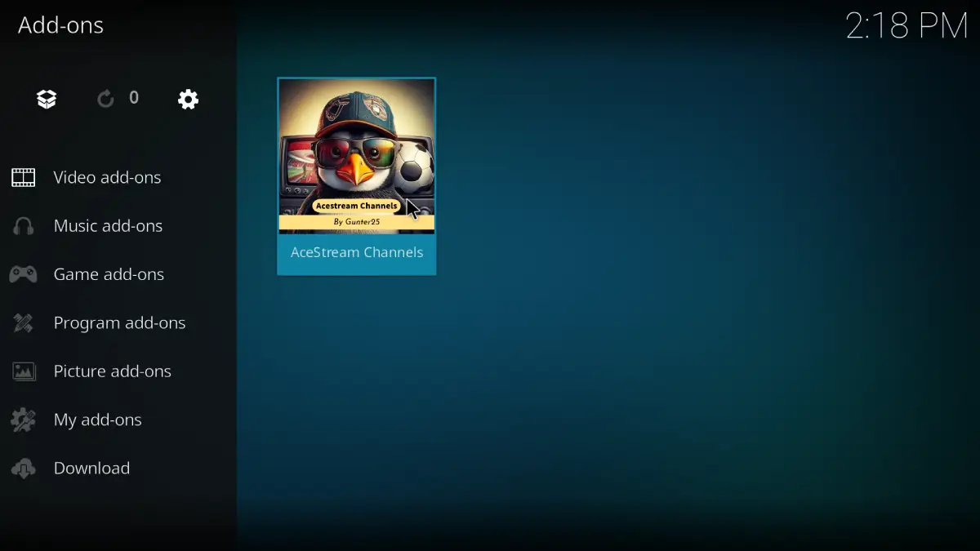Open add-on settings gear icon
This screenshot has height=551, width=980.
click(188, 99)
